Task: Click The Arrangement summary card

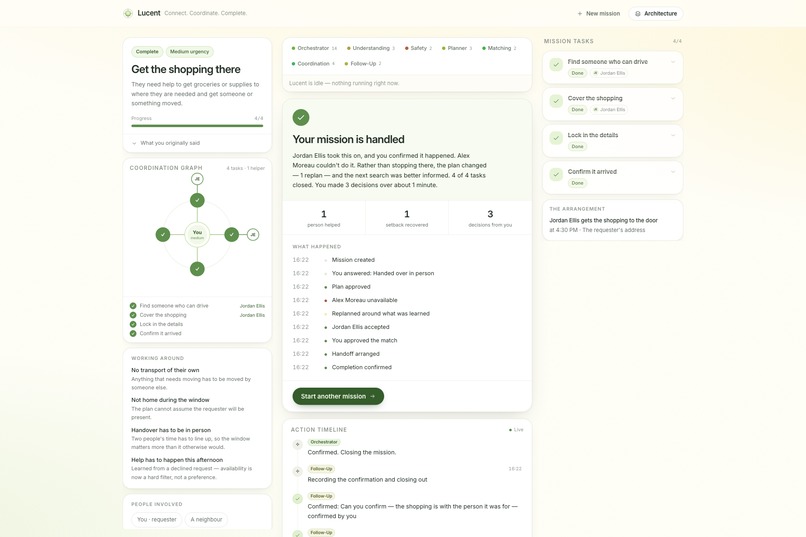Action: click(x=612, y=220)
